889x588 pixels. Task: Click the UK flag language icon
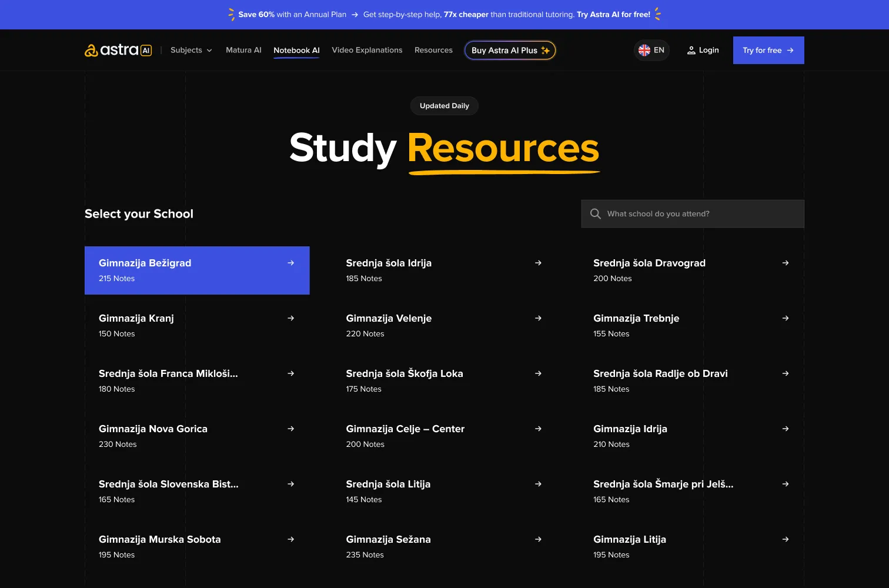point(644,51)
